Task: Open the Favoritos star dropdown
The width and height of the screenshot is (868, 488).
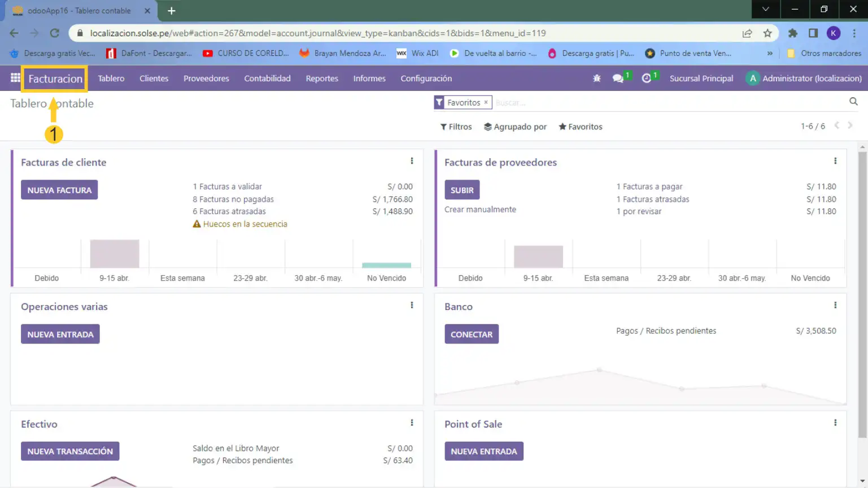Action: (580, 127)
